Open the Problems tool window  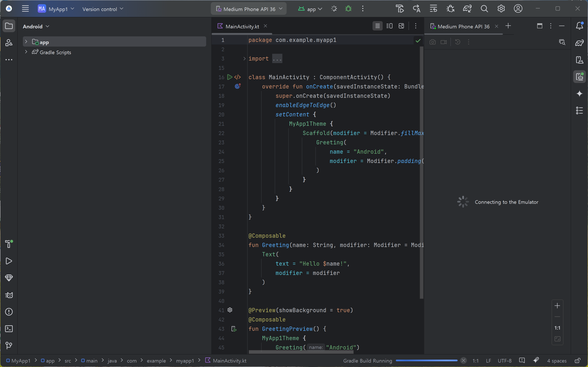point(9,312)
